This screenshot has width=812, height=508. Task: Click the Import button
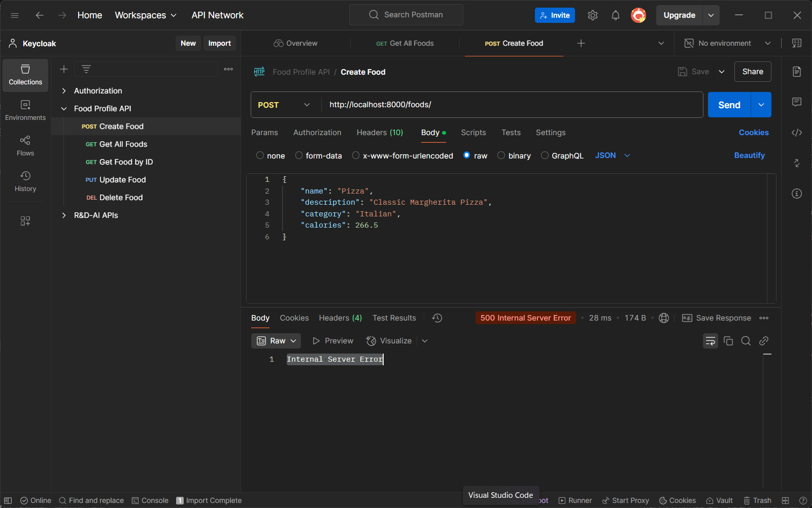219,43
